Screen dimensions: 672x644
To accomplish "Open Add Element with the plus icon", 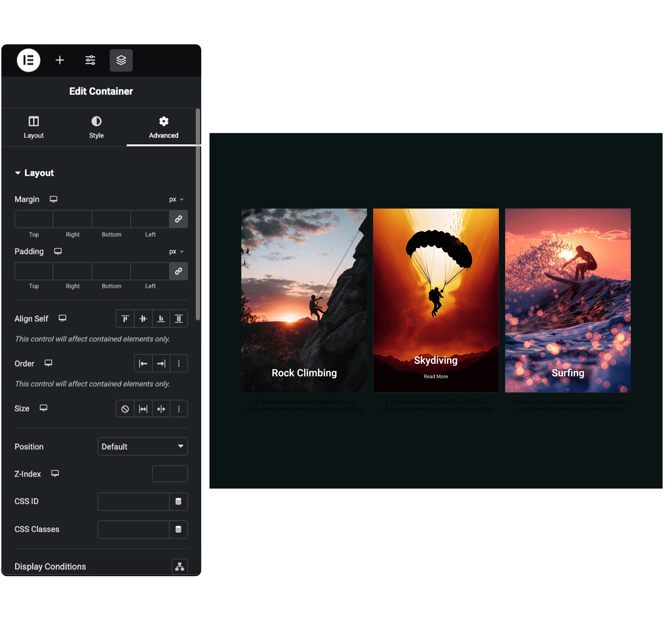I will 60,60.
